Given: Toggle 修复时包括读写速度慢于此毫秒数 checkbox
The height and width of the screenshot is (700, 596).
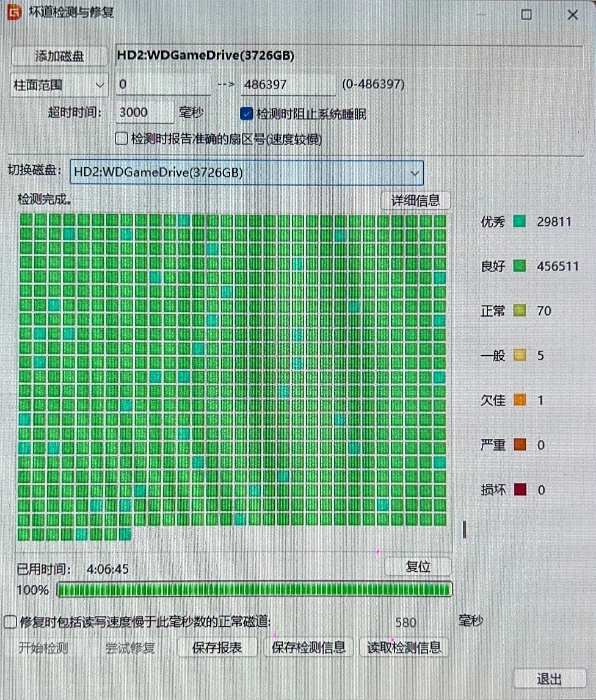Looking at the screenshot, I should (10, 621).
